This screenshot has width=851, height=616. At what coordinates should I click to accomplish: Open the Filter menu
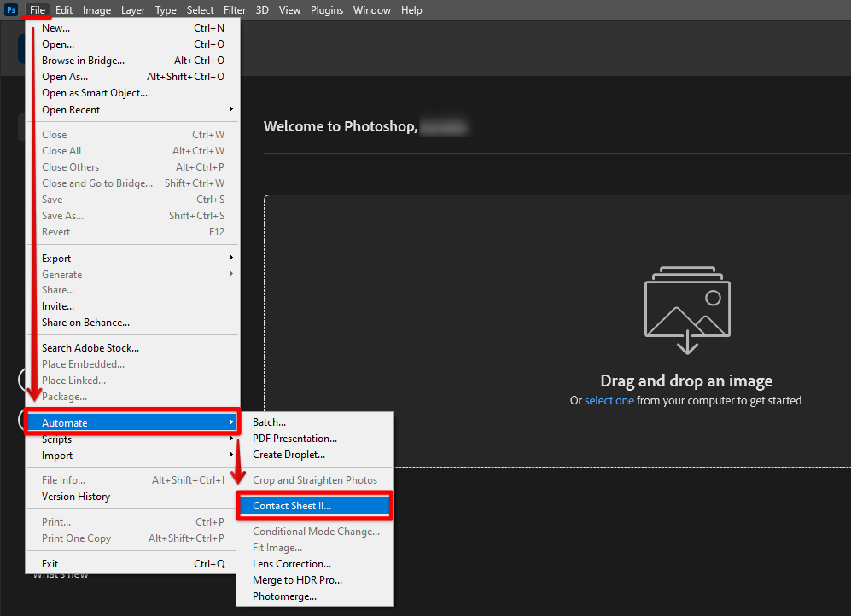pos(235,9)
